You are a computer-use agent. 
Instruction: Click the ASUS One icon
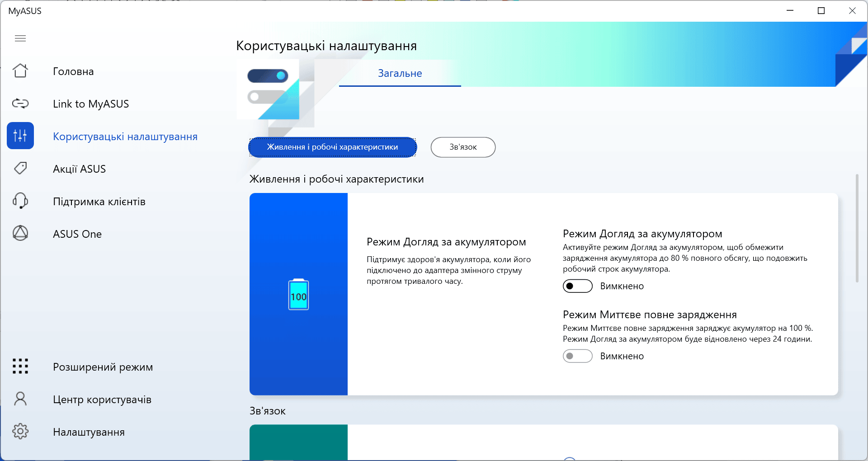point(20,234)
